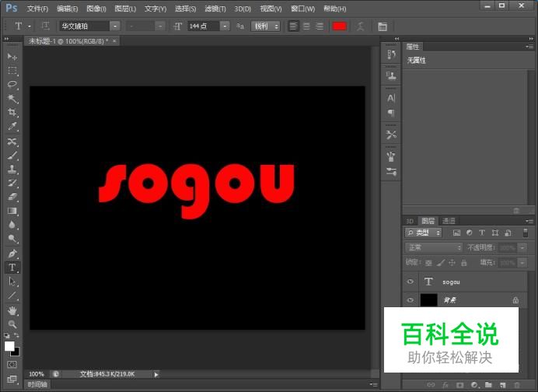Select the sogou text layer row
The image size is (538, 392).
coord(466,282)
